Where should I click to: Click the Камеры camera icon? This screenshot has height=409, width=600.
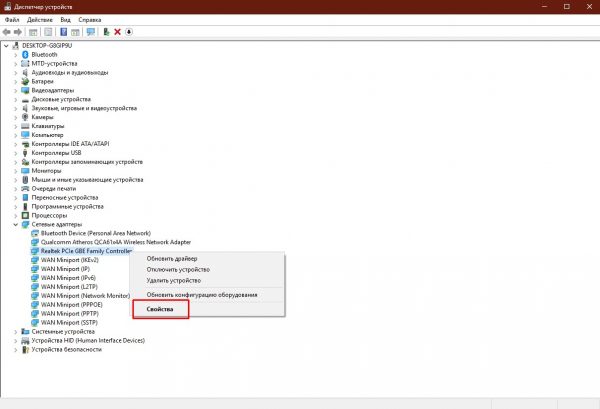pyautogui.click(x=25, y=117)
